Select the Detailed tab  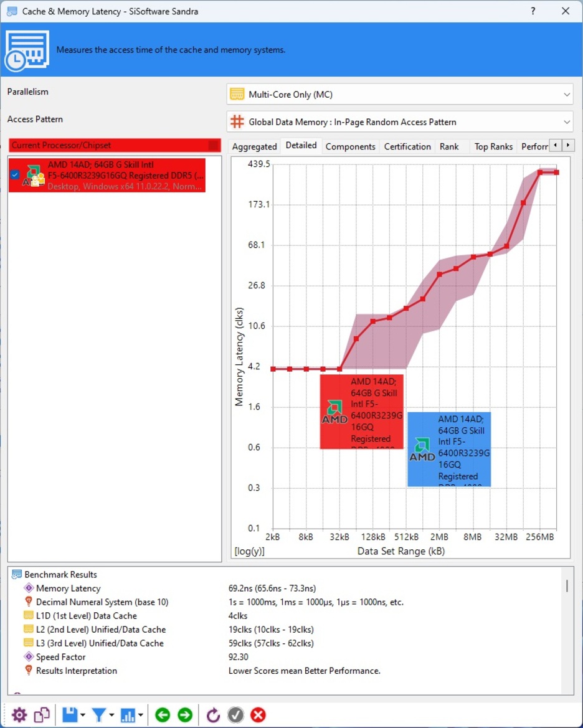click(301, 145)
